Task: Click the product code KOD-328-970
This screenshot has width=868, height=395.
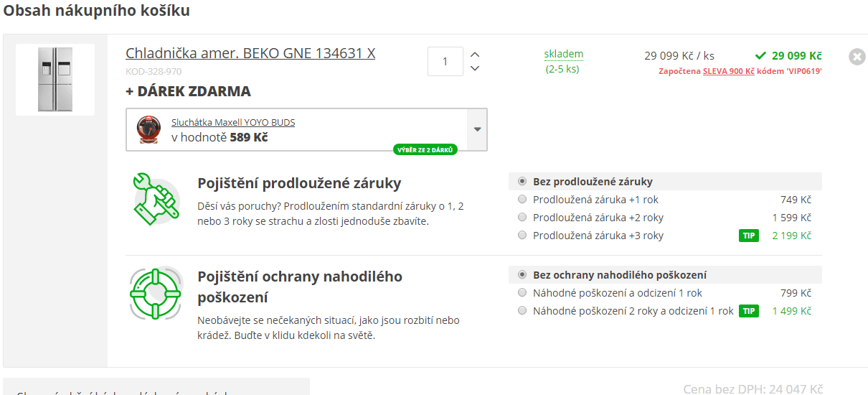Action: [x=154, y=71]
